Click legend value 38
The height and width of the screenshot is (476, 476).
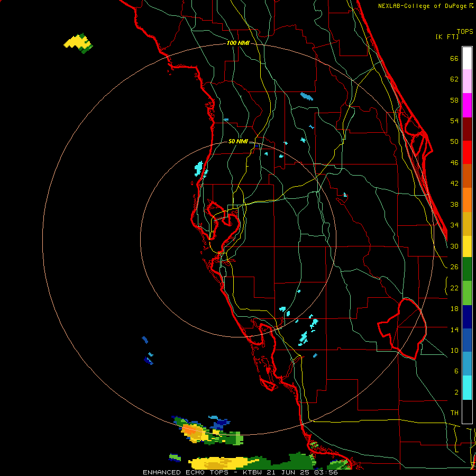click(x=454, y=204)
